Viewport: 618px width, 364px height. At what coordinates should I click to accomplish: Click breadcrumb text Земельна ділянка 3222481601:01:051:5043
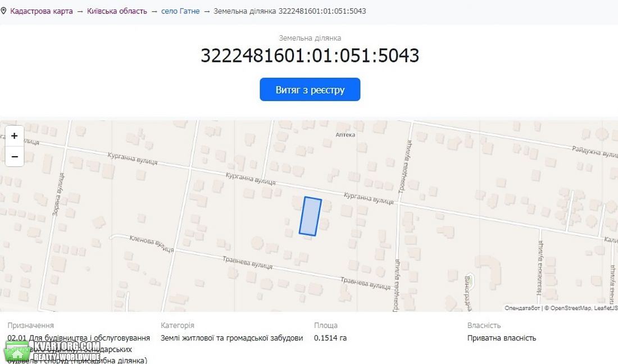pos(290,11)
